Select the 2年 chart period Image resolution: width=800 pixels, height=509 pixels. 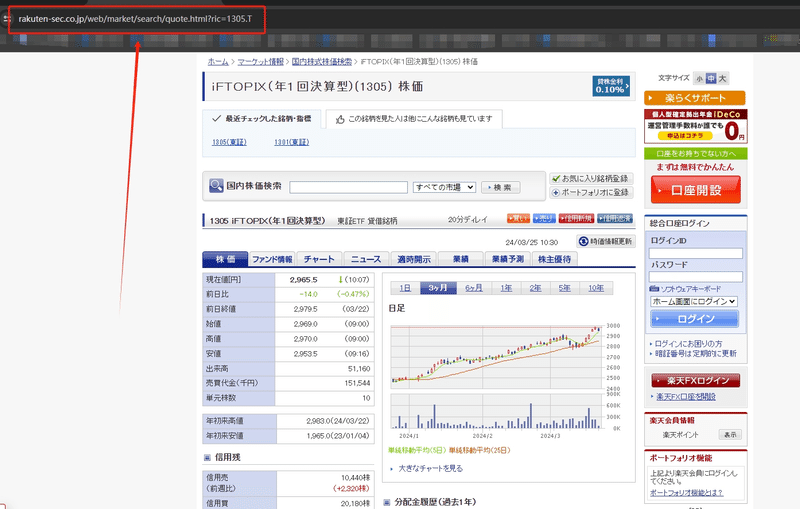535,288
